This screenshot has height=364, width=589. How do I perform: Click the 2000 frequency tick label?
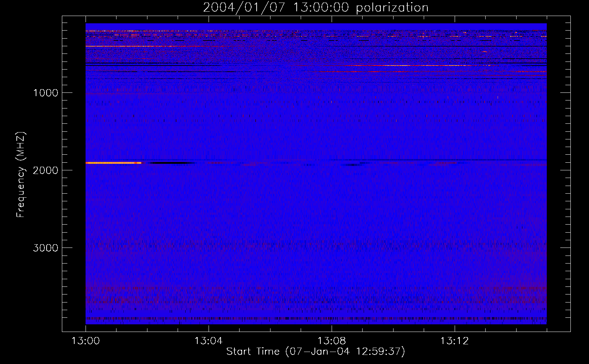(46, 170)
